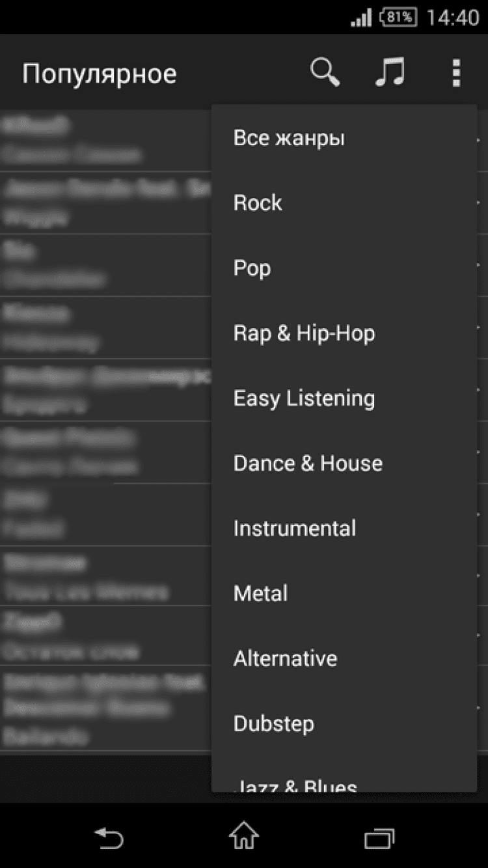Choose the Instrumental genre

pos(295,528)
